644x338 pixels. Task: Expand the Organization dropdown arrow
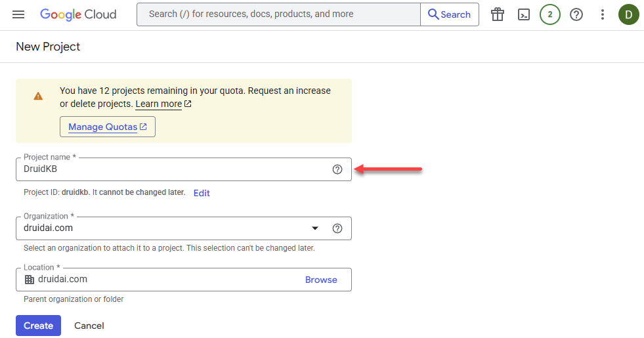tap(315, 228)
